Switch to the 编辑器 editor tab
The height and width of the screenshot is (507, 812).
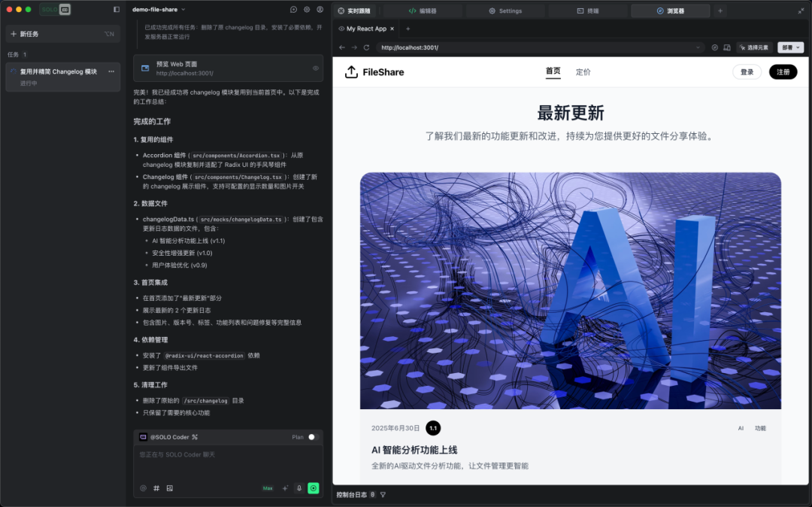coord(422,11)
